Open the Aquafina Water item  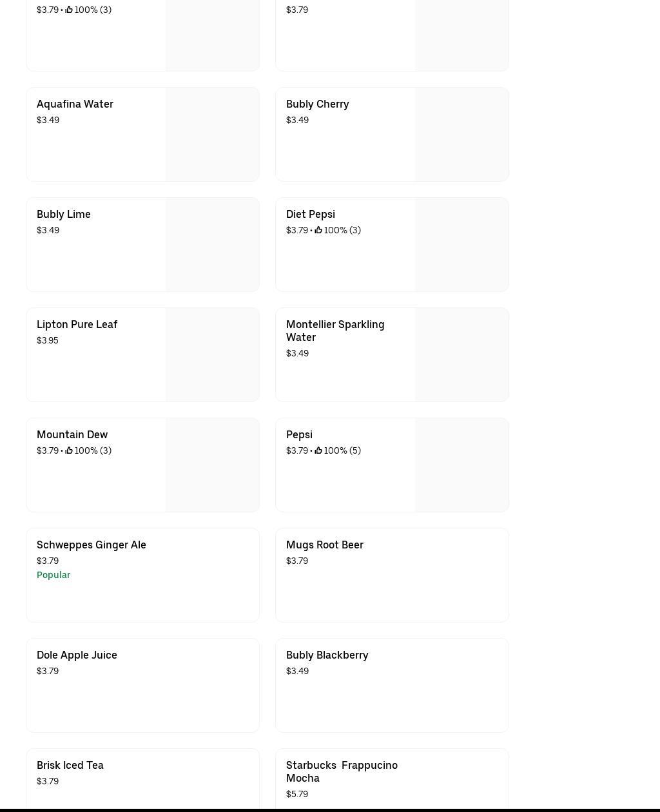click(x=75, y=104)
